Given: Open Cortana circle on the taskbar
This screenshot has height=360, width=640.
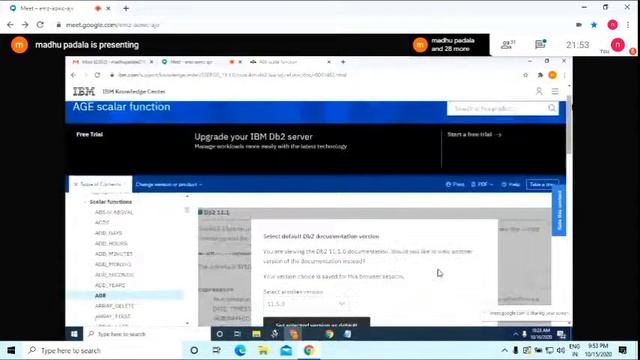Looking at the screenshot, I should [194, 351].
